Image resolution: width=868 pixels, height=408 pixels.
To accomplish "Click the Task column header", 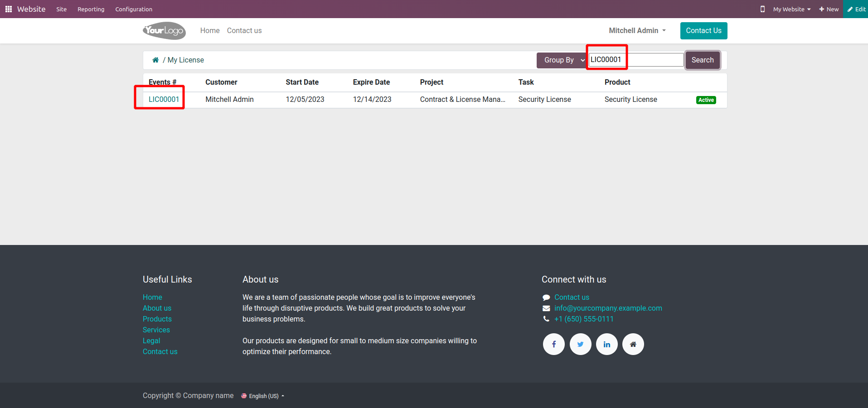I will click(526, 82).
